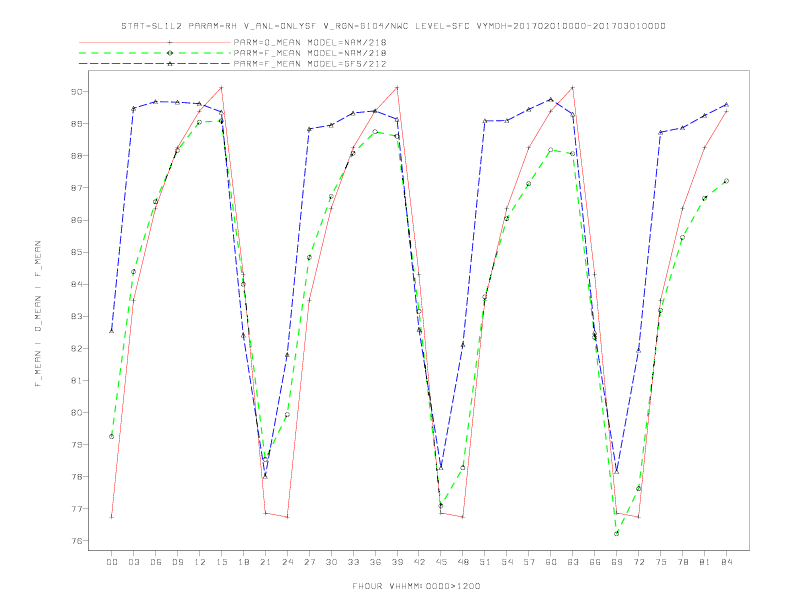
Task: Click the x-axis tick label 48
Action: [463, 562]
